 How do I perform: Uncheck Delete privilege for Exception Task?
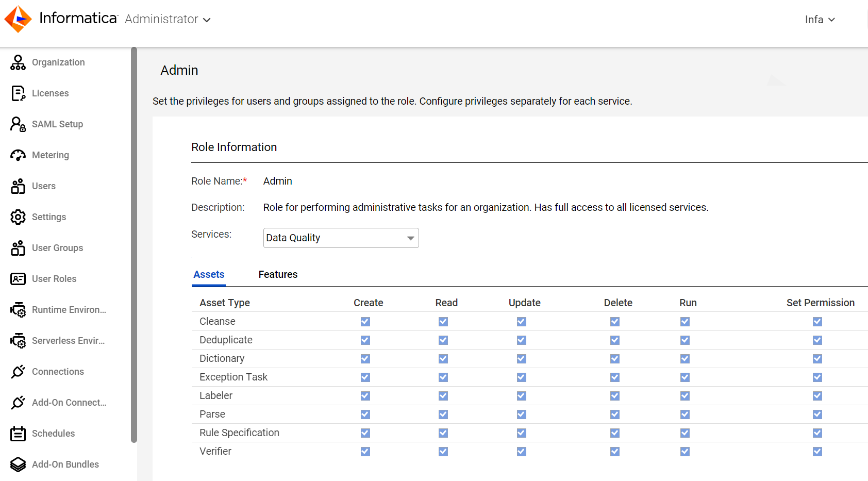click(615, 377)
